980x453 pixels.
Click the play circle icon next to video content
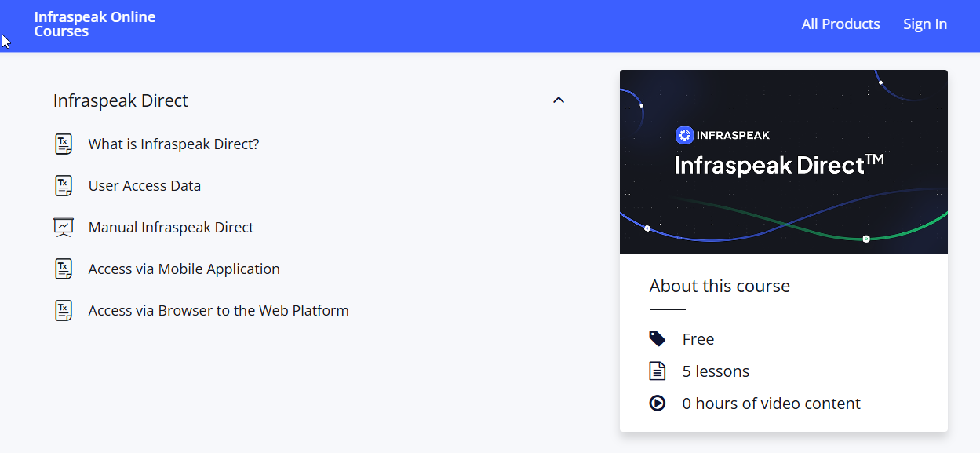[658, 404]
